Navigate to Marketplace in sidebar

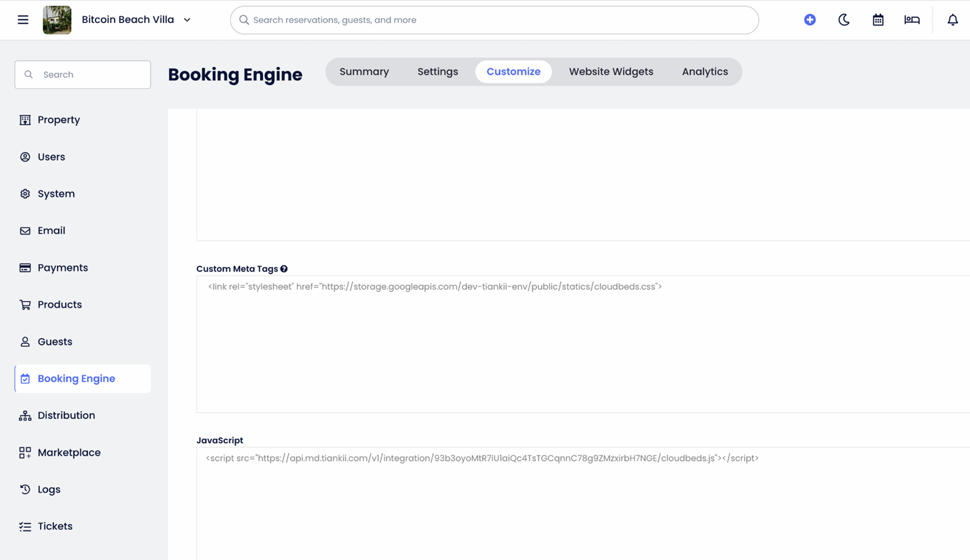tap(69, 452)
